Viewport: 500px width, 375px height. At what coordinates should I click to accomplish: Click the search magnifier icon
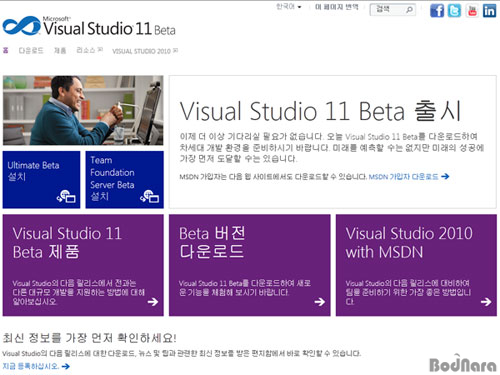coord(409,10)
